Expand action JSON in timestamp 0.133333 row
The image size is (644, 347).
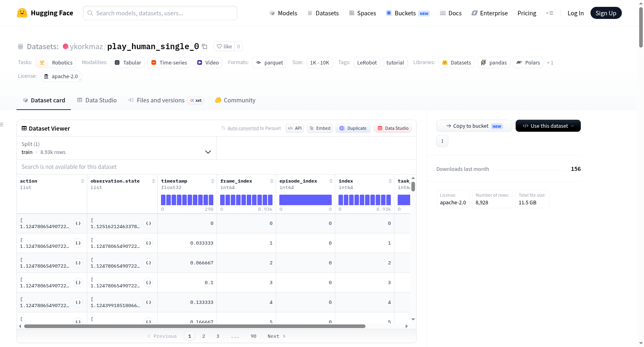pyautogui.click(x=78, y=302)
